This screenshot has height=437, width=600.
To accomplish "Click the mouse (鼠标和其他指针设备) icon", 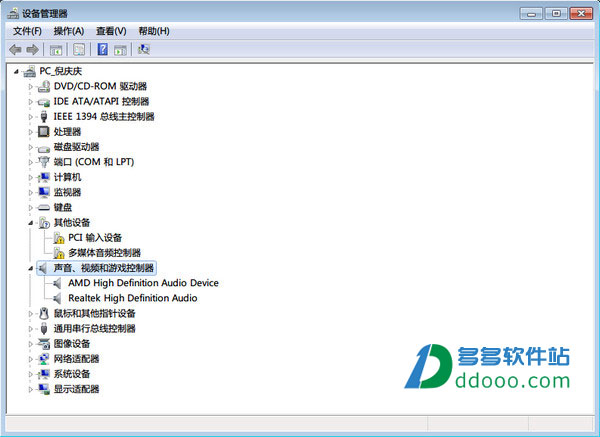I will point(44,313).
